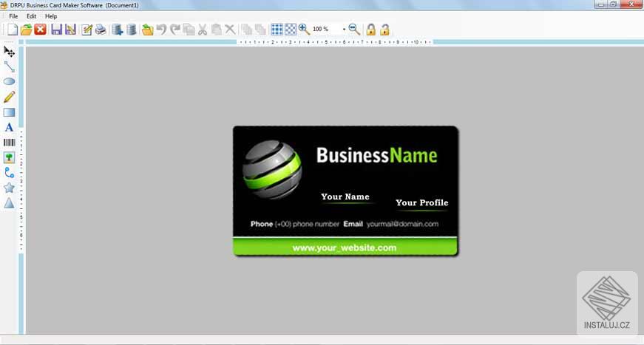Click the red close document icon
Viewport: 644px width, 345px height.
(40, 30)
